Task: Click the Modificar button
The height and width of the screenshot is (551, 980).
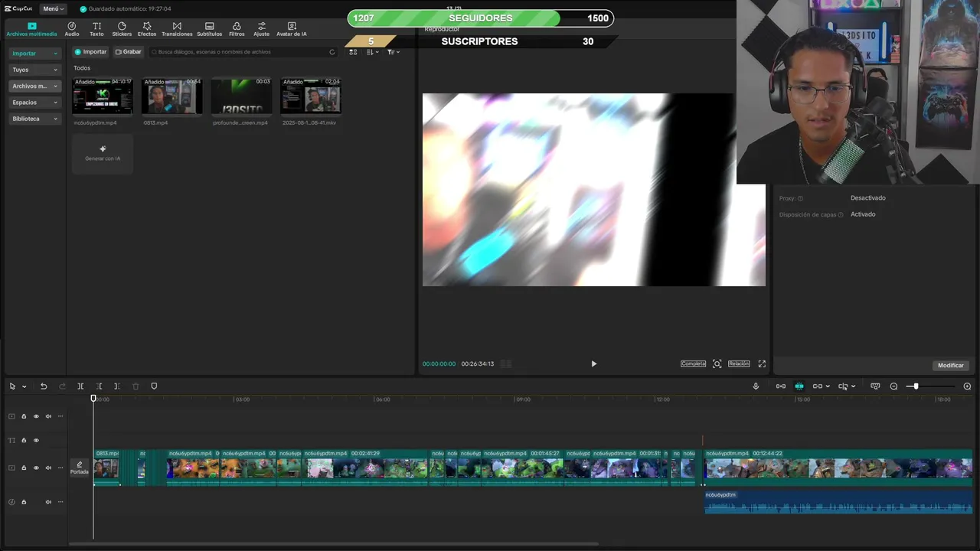Action: click(951, 365)
